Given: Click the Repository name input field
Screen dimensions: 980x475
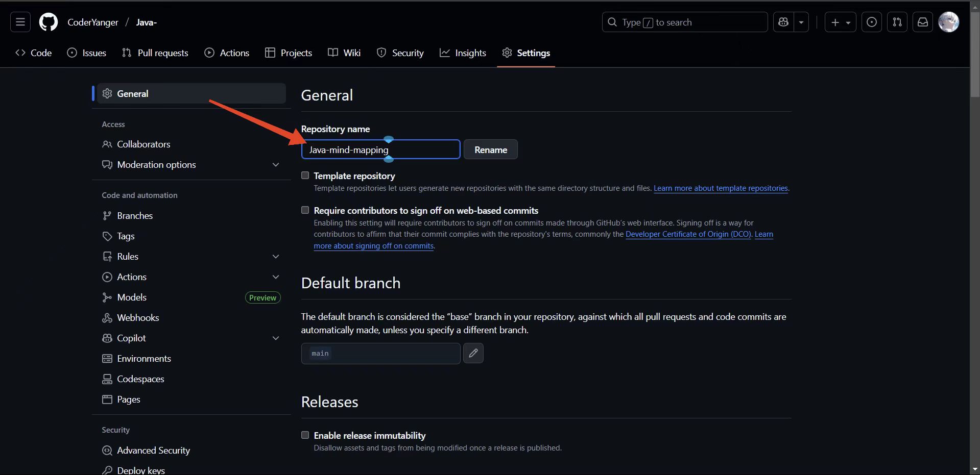Looking at the screenshot, I should coord(380,149).
